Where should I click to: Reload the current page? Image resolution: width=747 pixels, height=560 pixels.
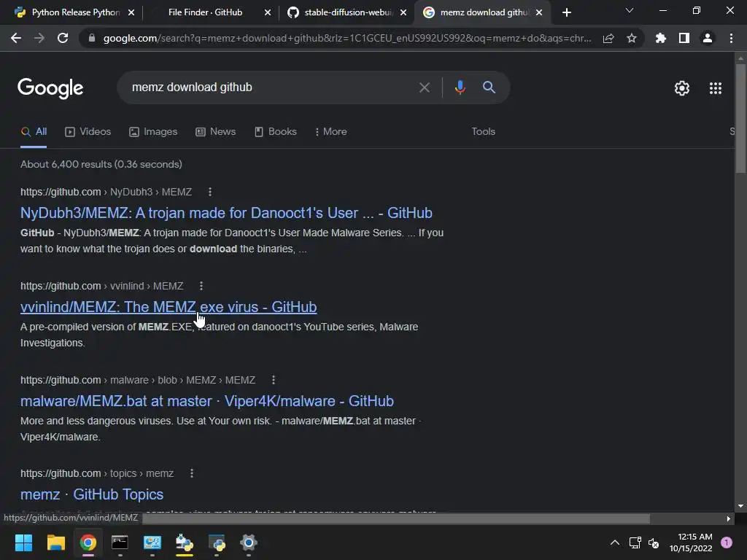pos(63,38)
